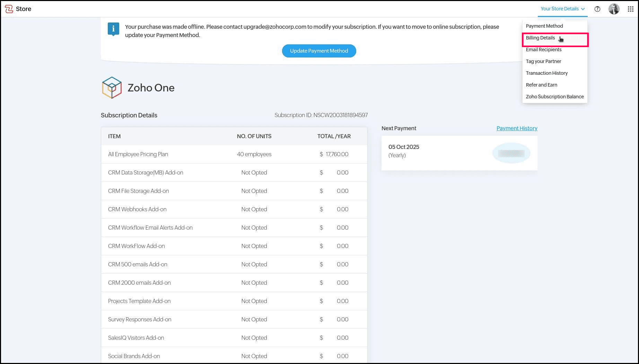Viewport: 639px width, 364px height.
Task: Click the ITEM column header
Action: pos(114,136)
